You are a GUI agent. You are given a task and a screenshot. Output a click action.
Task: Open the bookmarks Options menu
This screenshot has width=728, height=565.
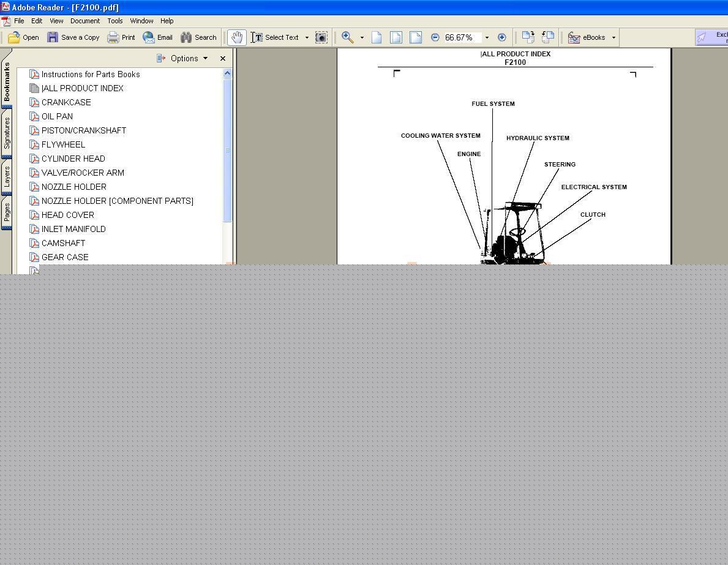183,59
